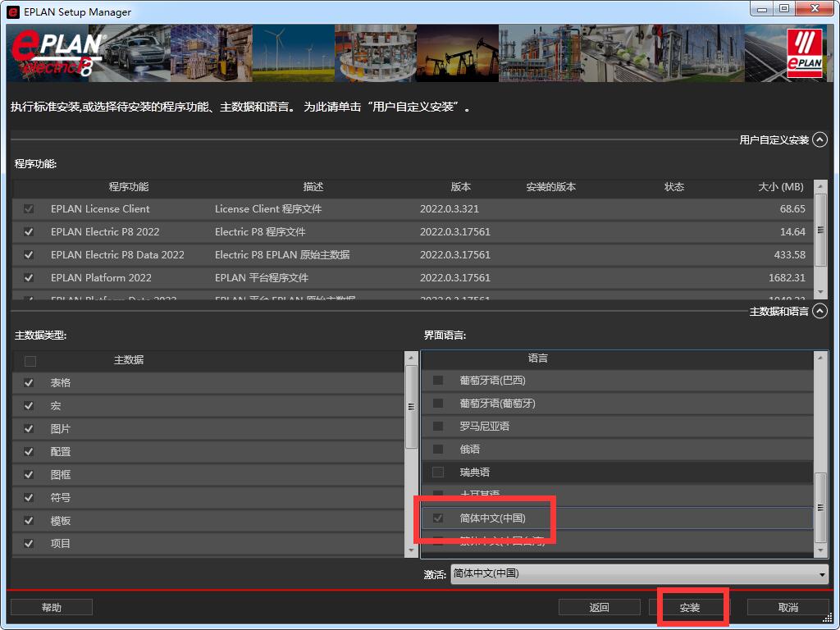Click the 程序功能 column header
Image resolution: width=840 pixels, height=630 pixels.
click(x=129, y=187)
